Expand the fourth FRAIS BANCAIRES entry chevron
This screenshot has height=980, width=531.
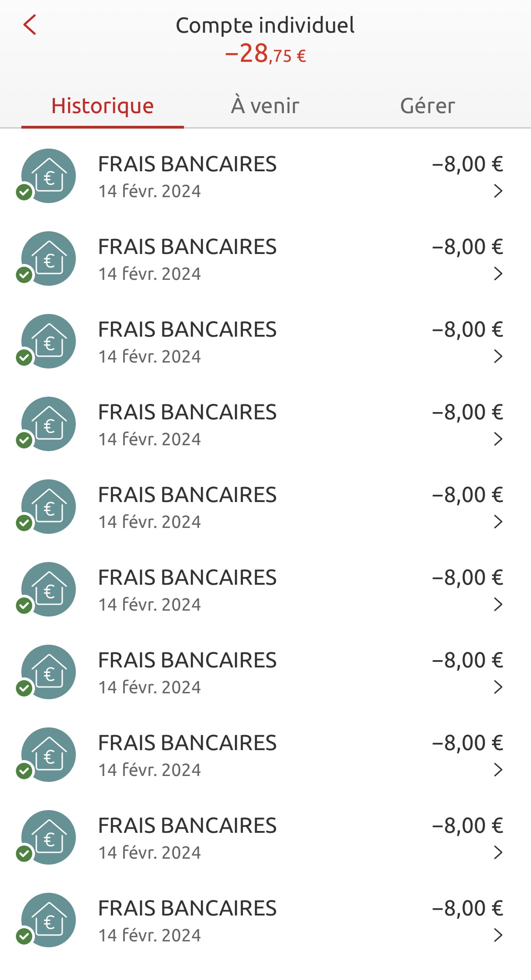[498, 439]
